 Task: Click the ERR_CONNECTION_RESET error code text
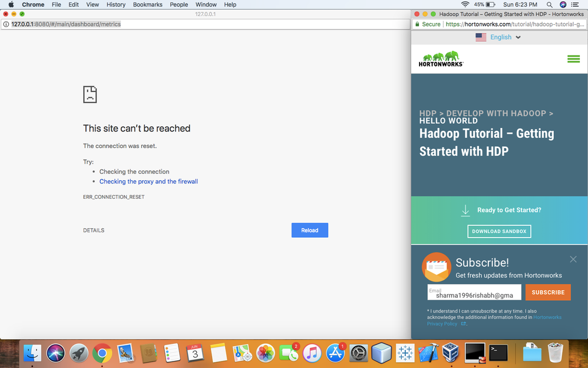click(114, 197)
